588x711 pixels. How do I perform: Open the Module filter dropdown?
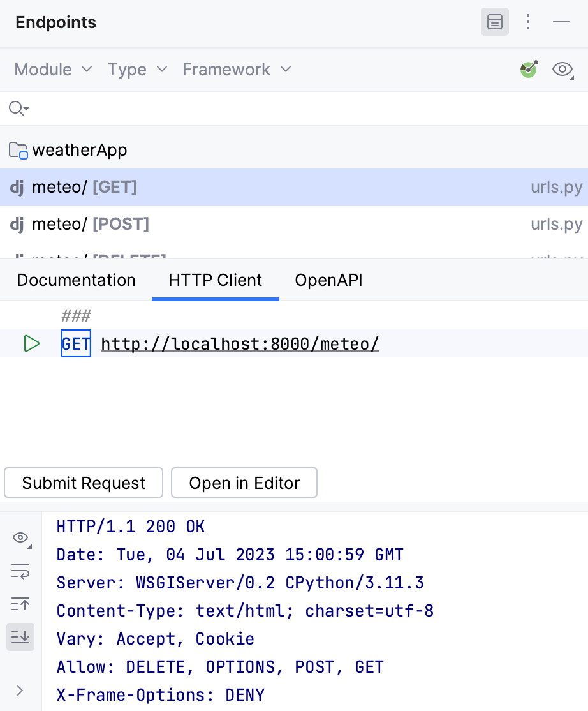click(53, 70)
